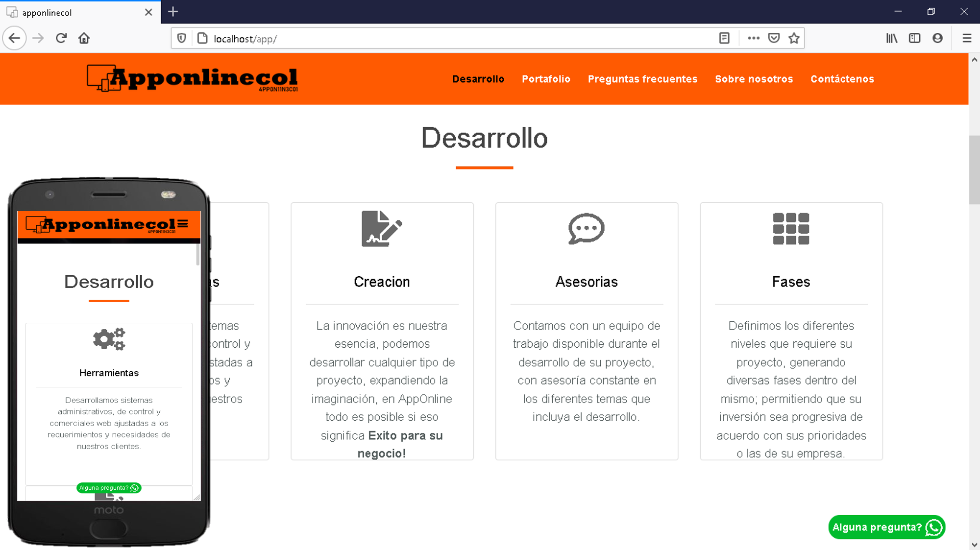Click the Asesorias card heading
980x550 pixels.
587,282
